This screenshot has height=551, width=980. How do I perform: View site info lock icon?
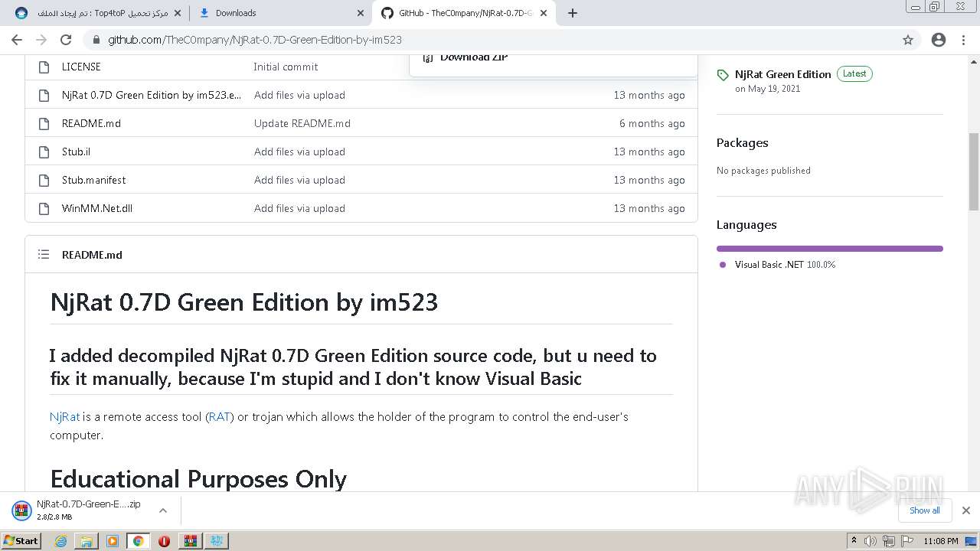pyautogui.click(x=96, y=40)
